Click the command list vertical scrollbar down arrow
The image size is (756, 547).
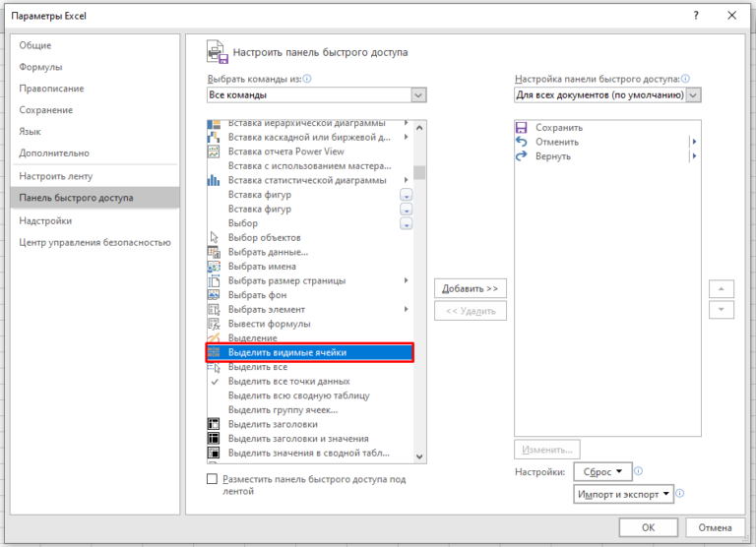pyautogui.click(x=419, y=456)
